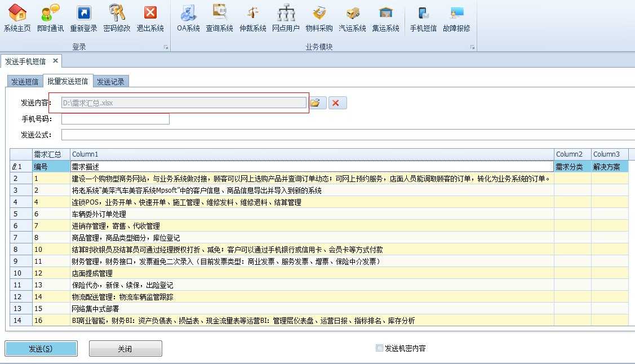Open the 集运系统 module

[385, 18]
